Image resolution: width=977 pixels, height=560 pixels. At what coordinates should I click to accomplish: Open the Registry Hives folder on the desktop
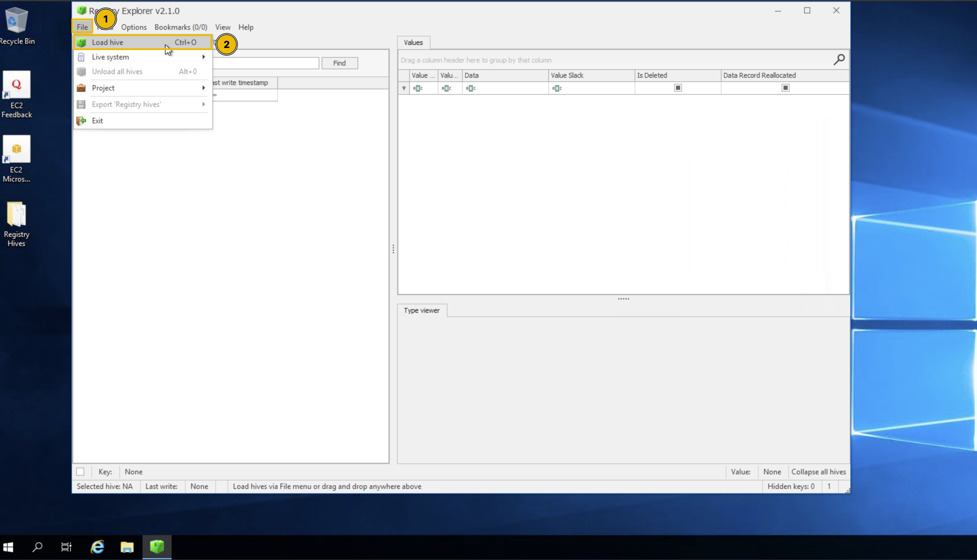tap(16, 213)
